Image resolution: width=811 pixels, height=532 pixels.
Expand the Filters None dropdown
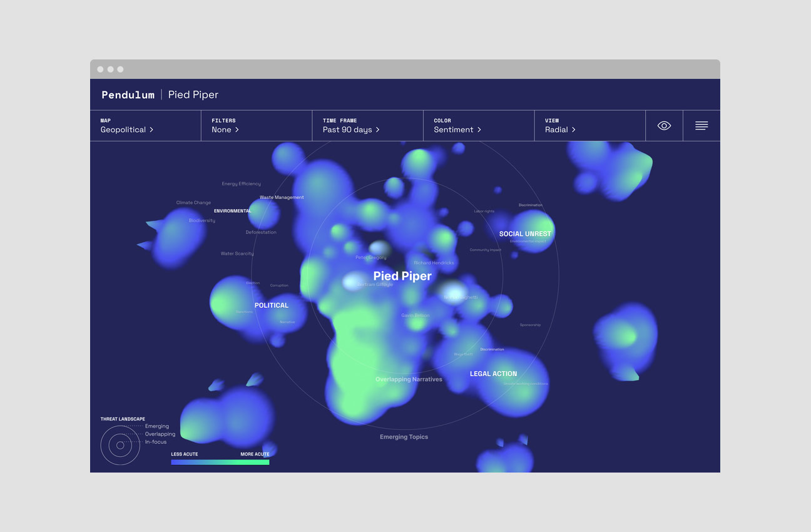tap(257, 126)
